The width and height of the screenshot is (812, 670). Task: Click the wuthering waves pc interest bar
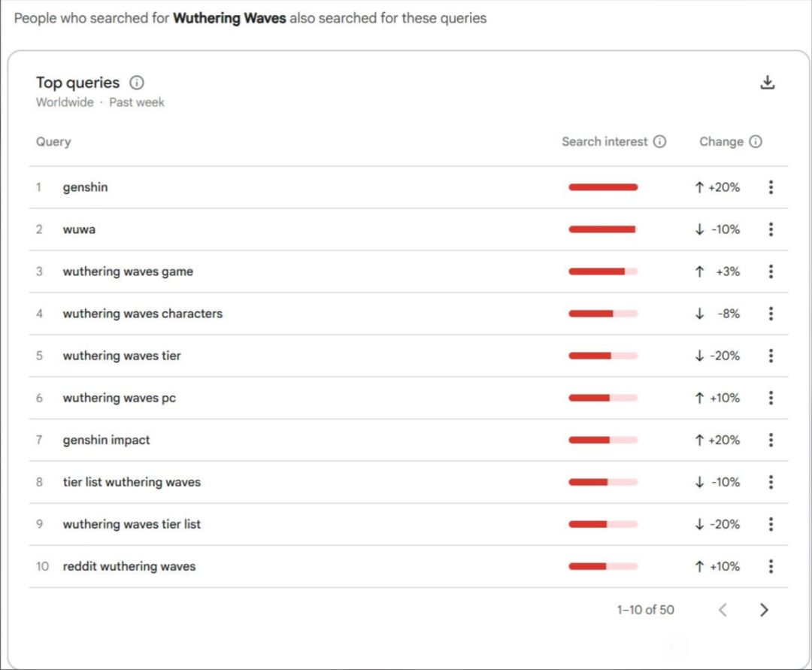tap(603, 398)
